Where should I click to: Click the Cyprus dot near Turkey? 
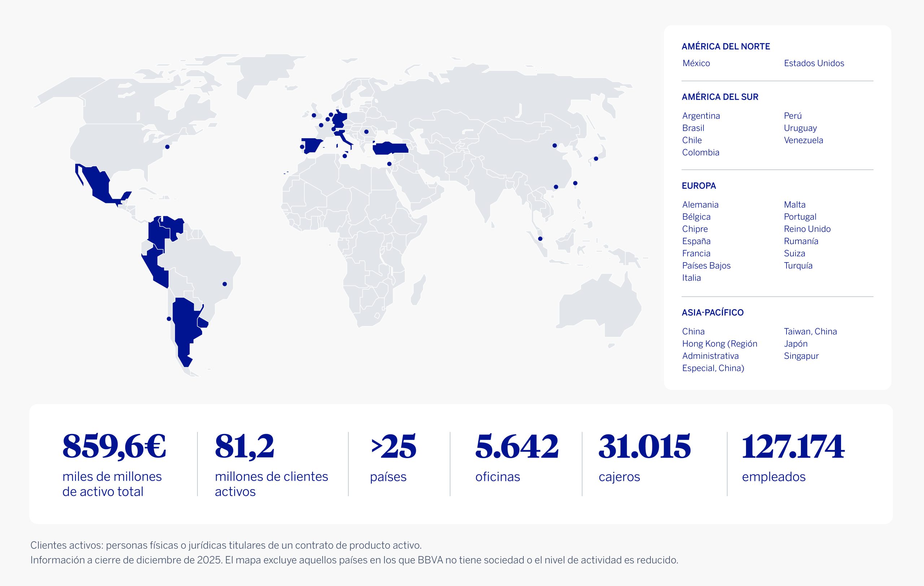pyautogui.click(x=389, y=164)
